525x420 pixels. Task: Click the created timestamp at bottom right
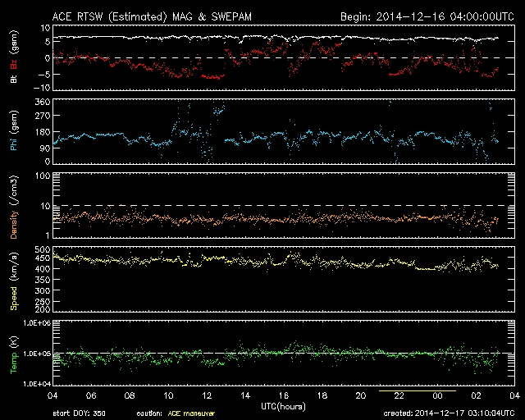(x=455, y=413)
